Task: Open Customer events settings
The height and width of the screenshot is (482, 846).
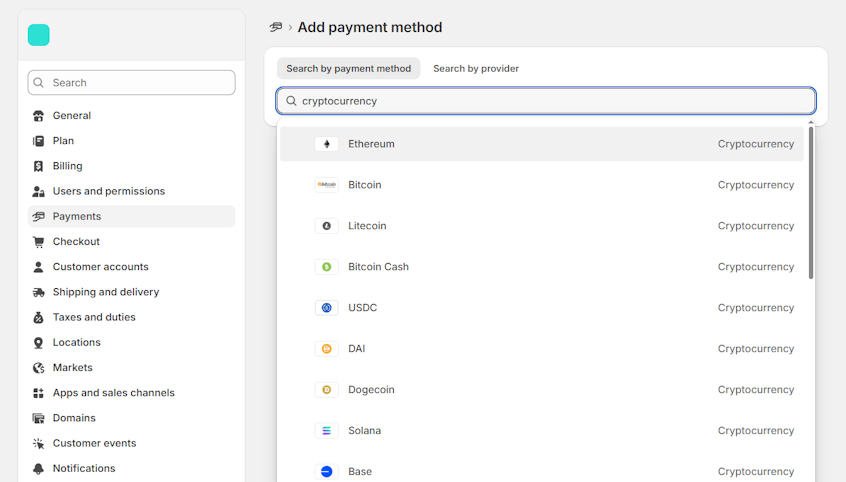Action: click(x=132, y=443)
